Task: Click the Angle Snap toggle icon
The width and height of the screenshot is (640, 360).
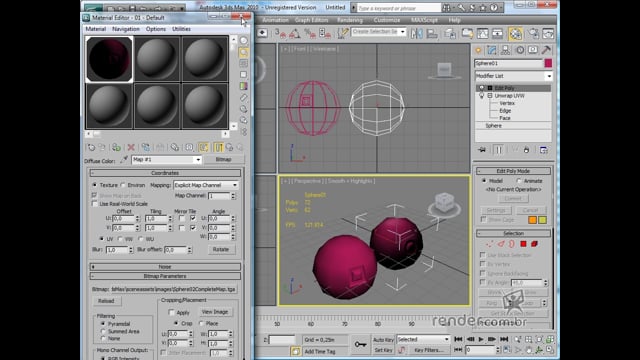Action: tap(294, 33)
